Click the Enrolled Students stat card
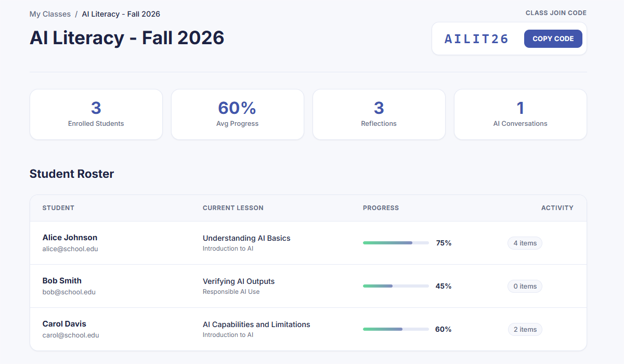The height and width of the screenshot is (364, 624). pos(96,114)
